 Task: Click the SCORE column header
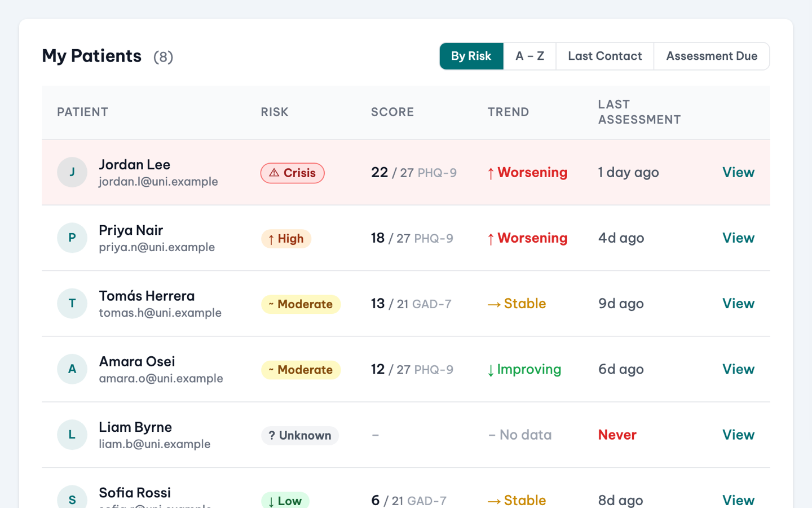click(392, 112)
